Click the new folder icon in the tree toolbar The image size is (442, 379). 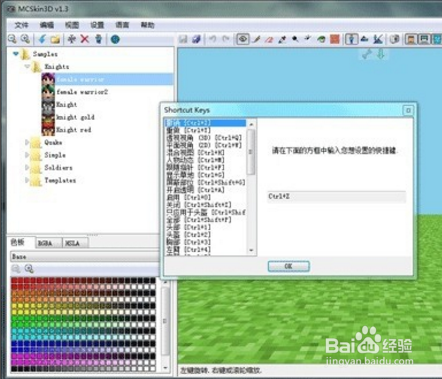point(55,39)
